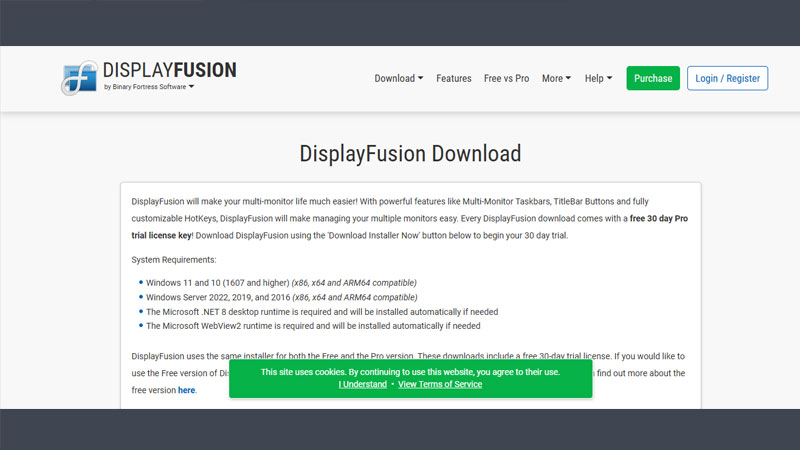Open the Download dropdown menu
This screenshot has width=800, height=450.
pos(398,78)
